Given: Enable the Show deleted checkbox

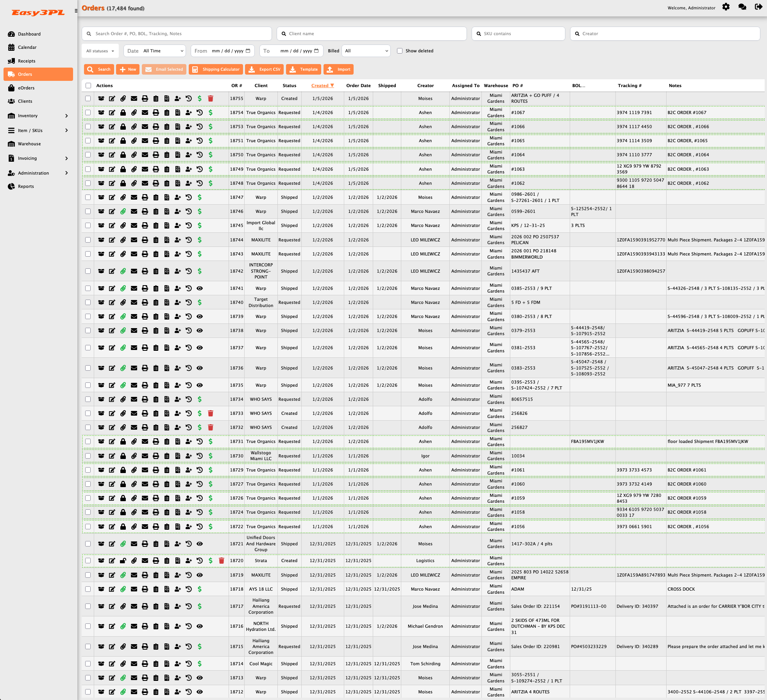Looking at the screenshot, I should (400, 51).
